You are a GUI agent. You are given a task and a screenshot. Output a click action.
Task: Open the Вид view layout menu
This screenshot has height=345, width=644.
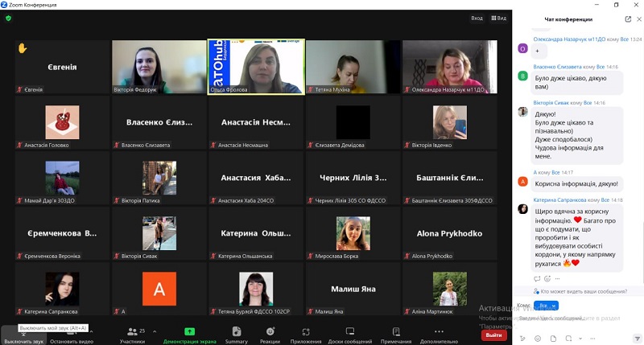tap(498, 18)
